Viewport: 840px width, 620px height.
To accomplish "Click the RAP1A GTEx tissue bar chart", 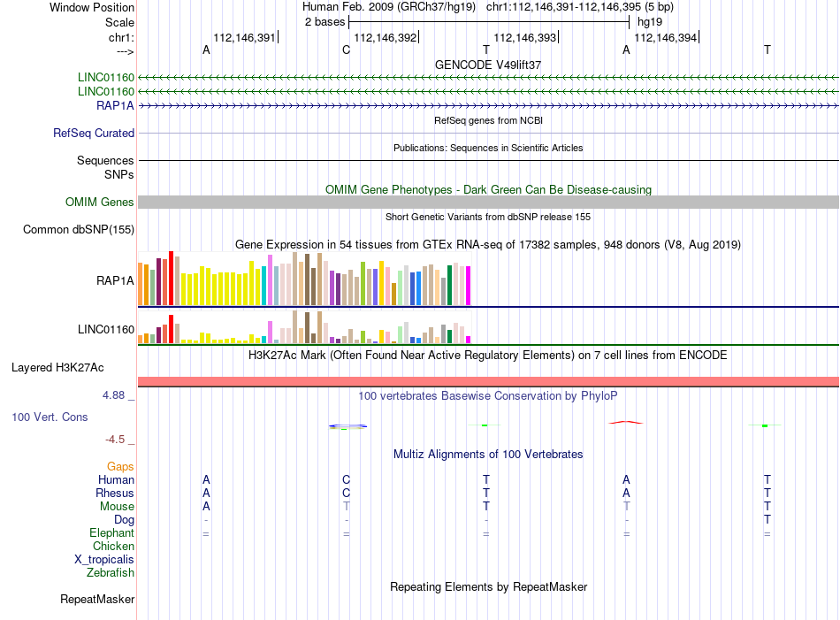I will [304, 278].
